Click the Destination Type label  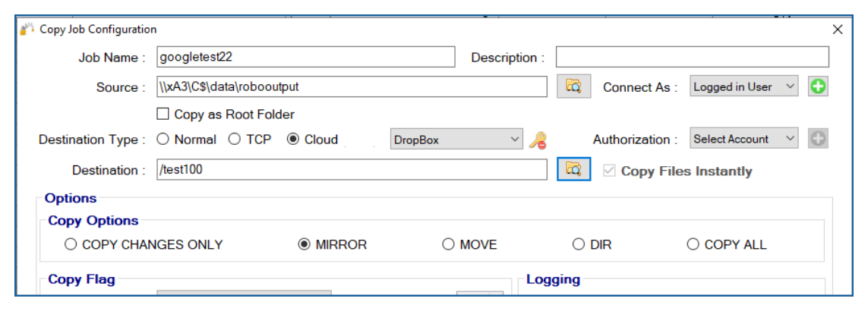92,140
